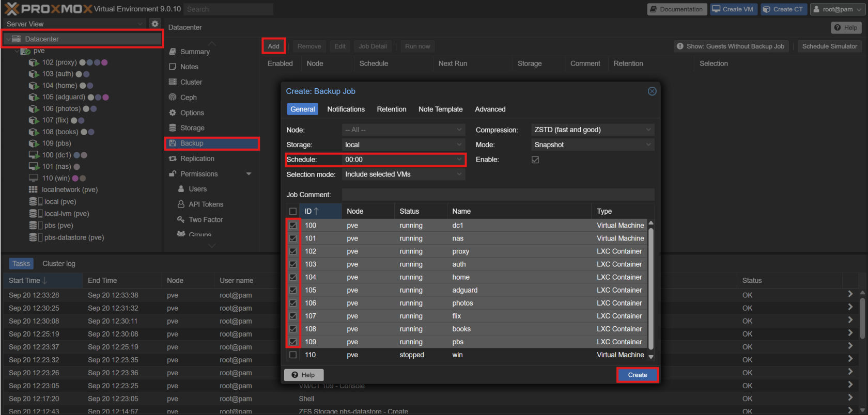
Task: Select the 110 (win) VM icon
Action: tap(34, 178)
